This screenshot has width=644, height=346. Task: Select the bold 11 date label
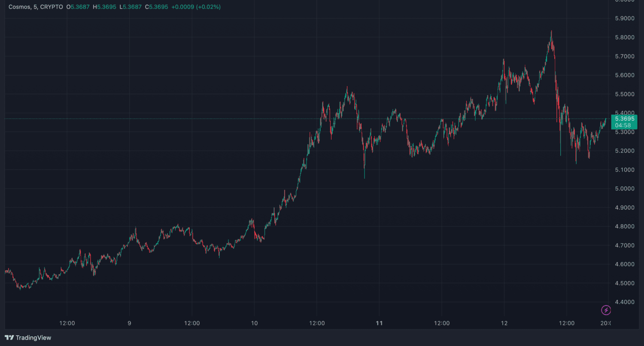379,323
